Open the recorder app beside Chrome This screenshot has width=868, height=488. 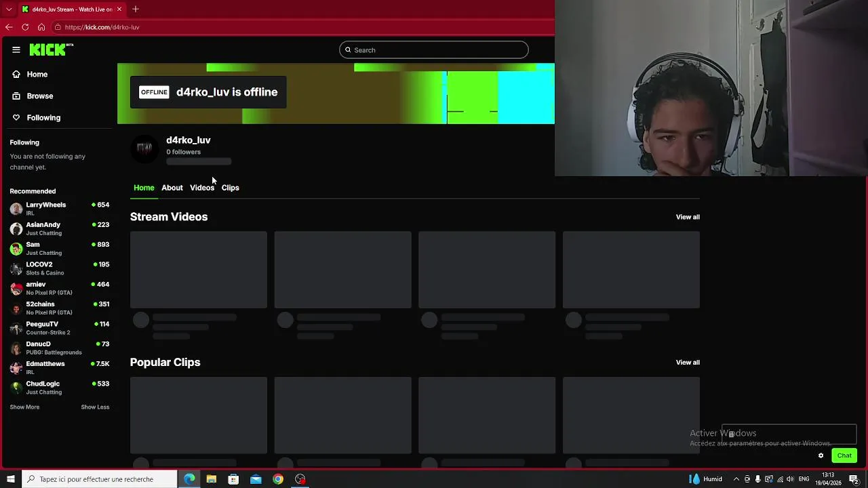300,479
